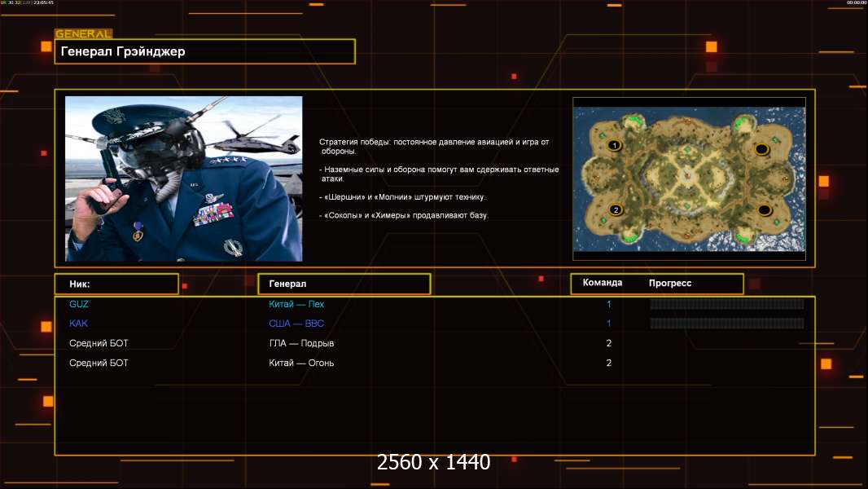Select player GUZ in the list
This screenshot has width=868, height=489.
pyautogui.click(x=79, y=304)
